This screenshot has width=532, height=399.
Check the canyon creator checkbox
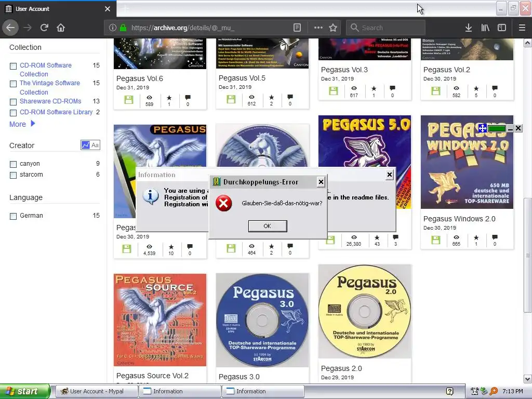13,164
